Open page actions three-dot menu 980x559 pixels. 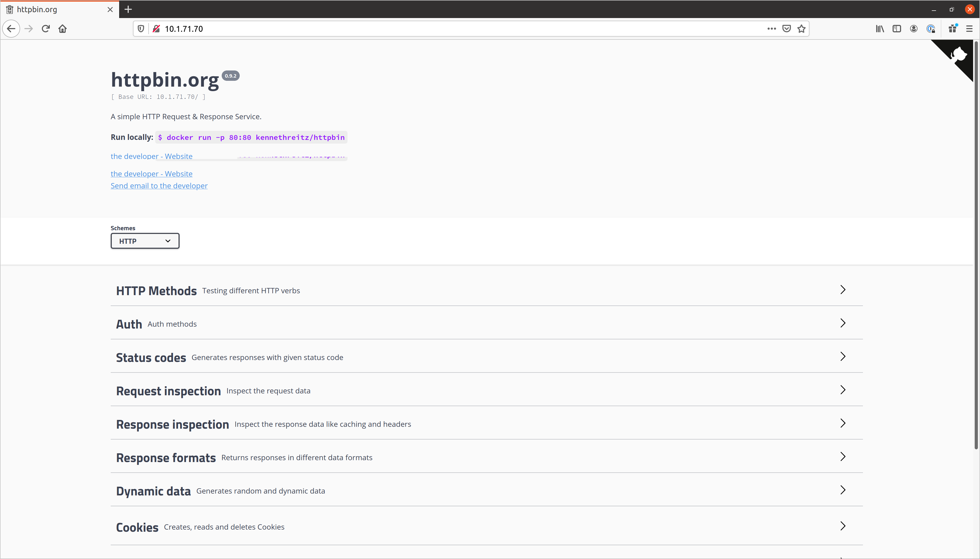[x=771, y=29]
